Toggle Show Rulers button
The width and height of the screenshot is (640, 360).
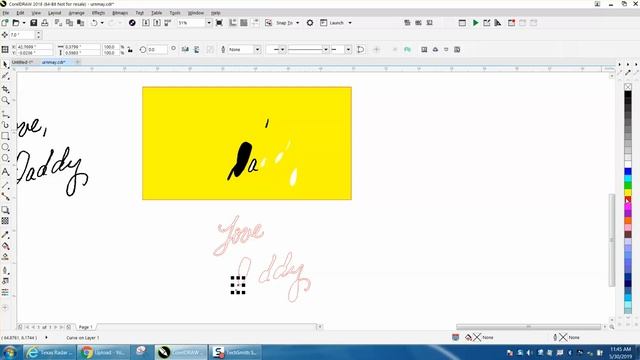pos(233,23)
